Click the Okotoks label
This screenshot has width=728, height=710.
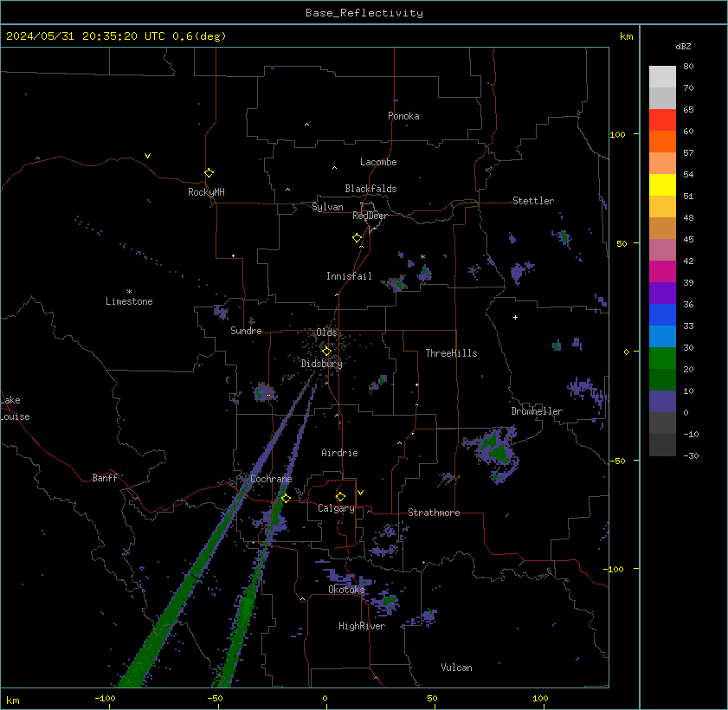pyautogui.click(x=346, y=590)
